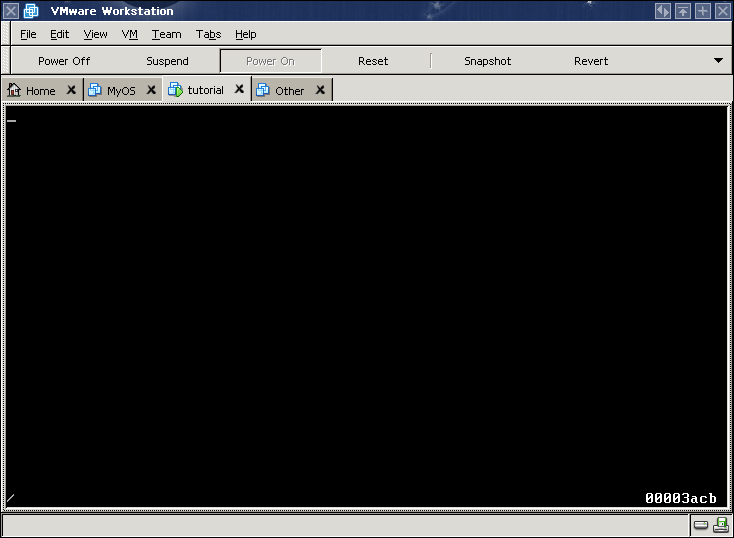734x538 pixels.
Task: Click the title bar left-right arrows icon
Action: coord(663,11)
